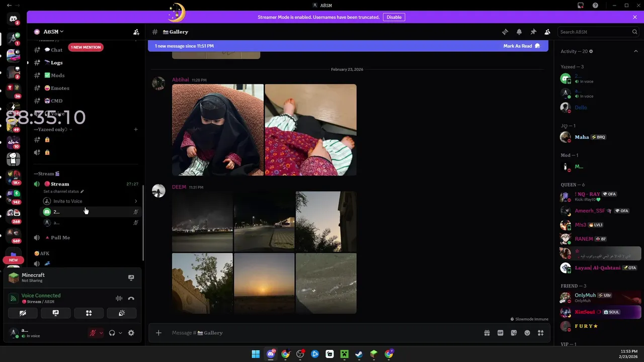
Task: Click the search magnifier in Search A8SM
Action: click(x=634, y=32)
